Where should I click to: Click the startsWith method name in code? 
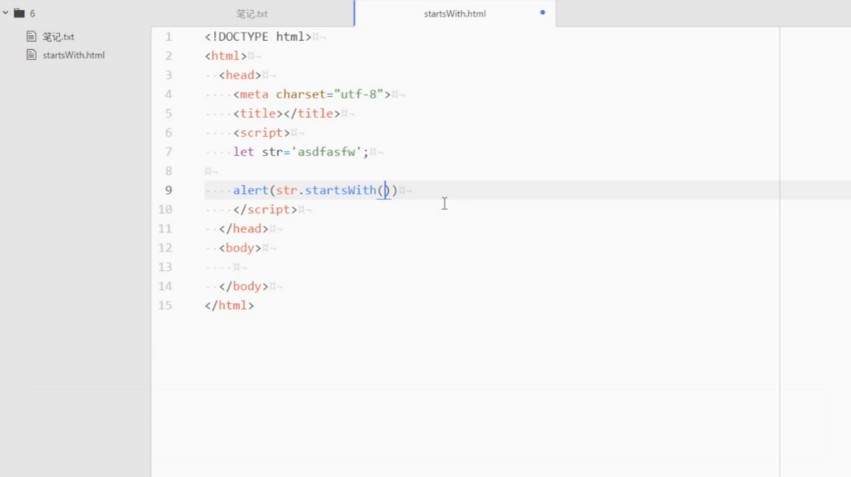tap(340, 190)
